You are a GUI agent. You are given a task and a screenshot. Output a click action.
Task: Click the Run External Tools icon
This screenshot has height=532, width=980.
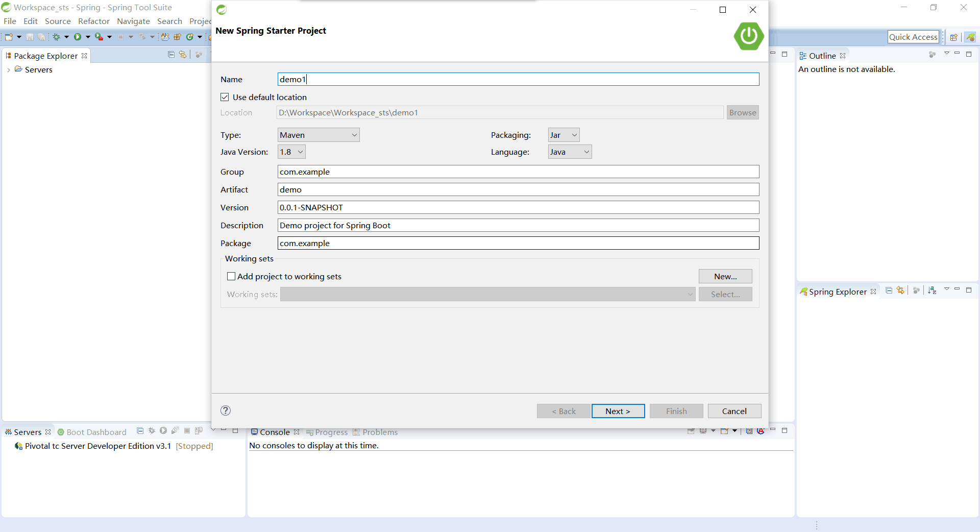click(99, 37)
